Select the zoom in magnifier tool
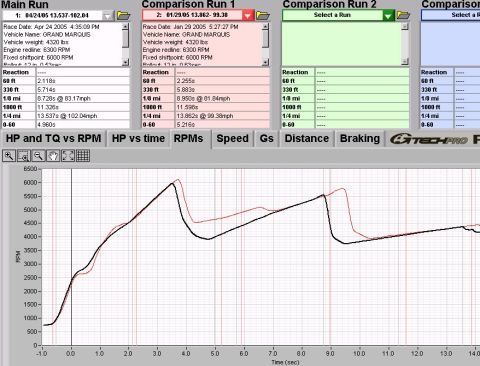This screenshot has width=480, height=366. point(9,156)
